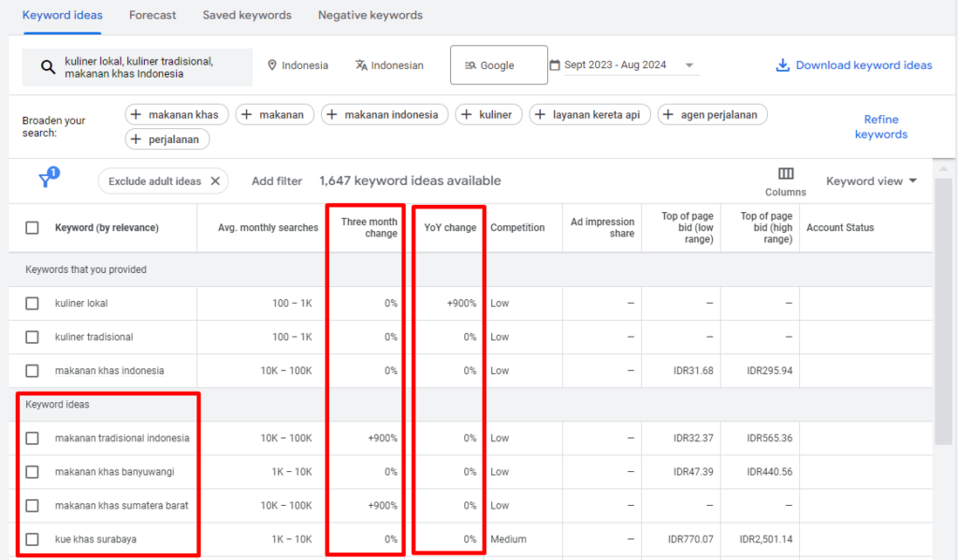The image size is (958, 560).
Task: Add 'agen perjalanan' broaden keyword
Action: [712, 114]
